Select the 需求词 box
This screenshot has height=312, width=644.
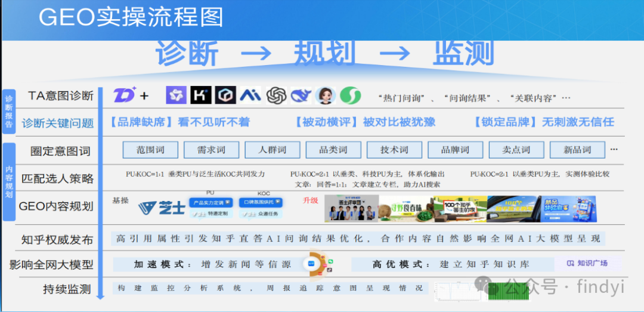pyautogui.click(x=211, y=150)
